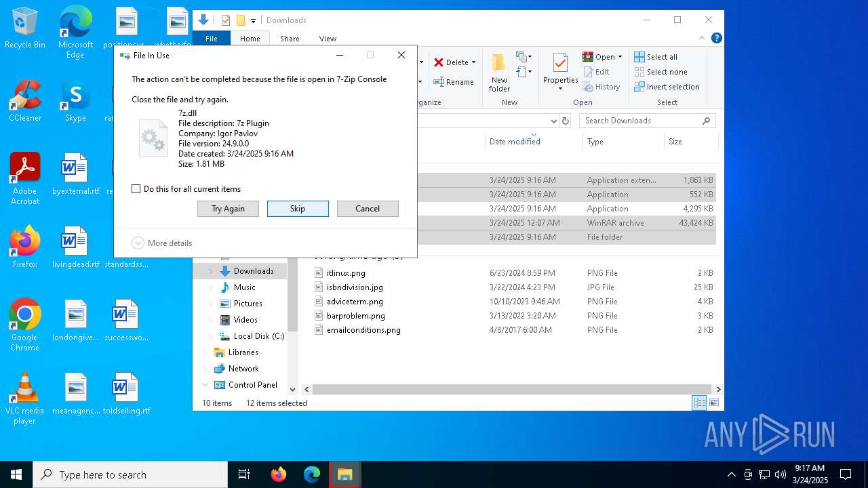Switch to the Home ribbon tab

coord(250,39)
